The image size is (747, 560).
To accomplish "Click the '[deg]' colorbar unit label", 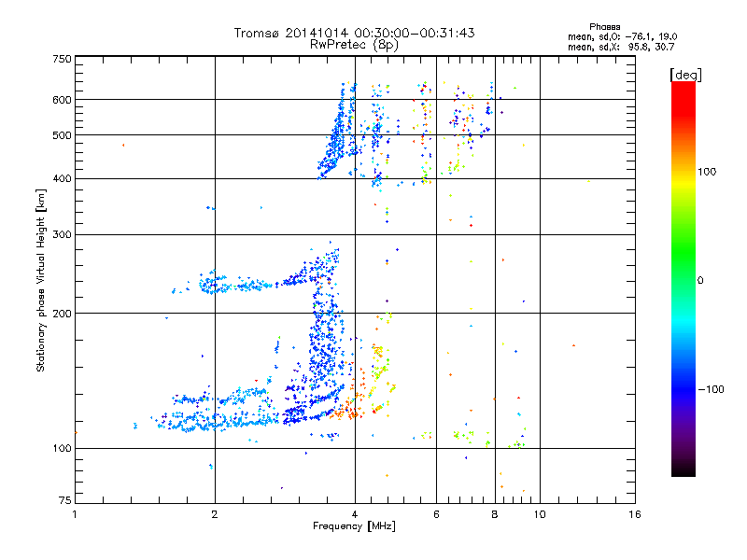I will (x=685, y=75).
